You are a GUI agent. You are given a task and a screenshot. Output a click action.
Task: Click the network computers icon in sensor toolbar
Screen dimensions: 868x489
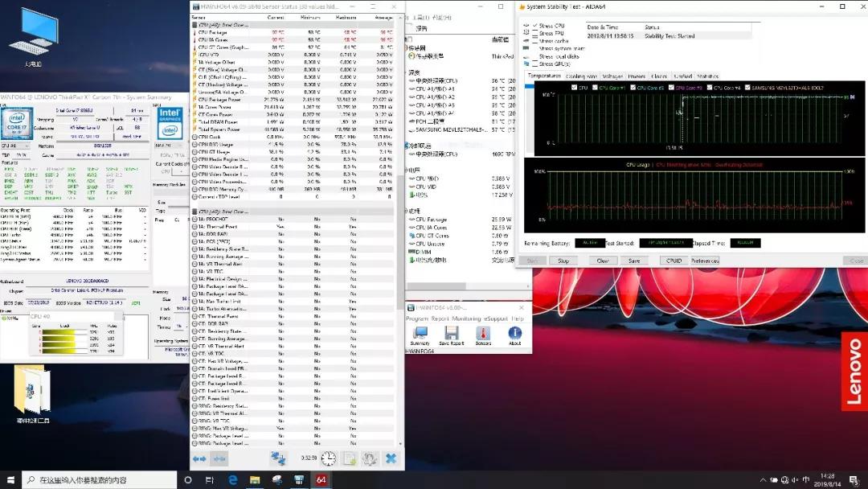coord(278,458)
